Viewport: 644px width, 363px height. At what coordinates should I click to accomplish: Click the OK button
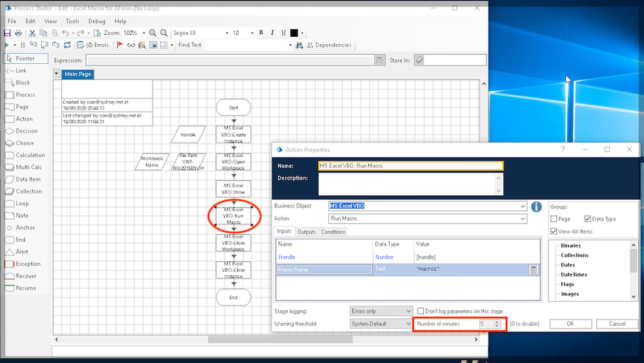tap(570, 324)
